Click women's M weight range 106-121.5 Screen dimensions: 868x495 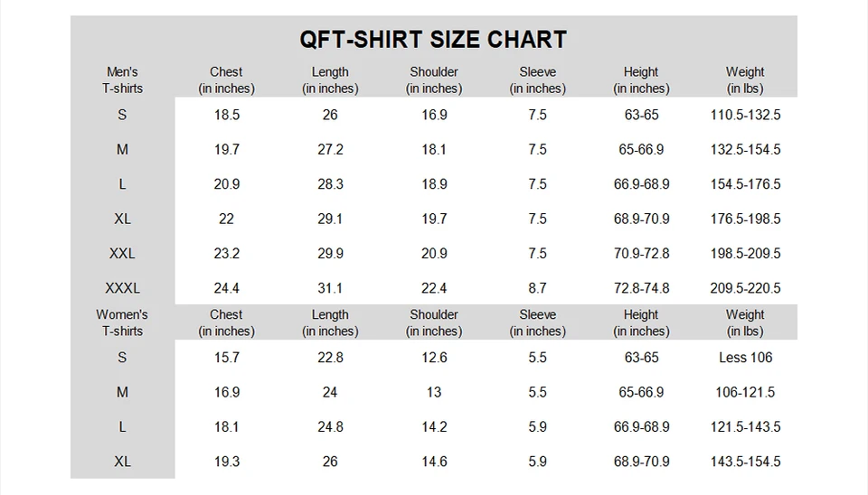(746, 393)
